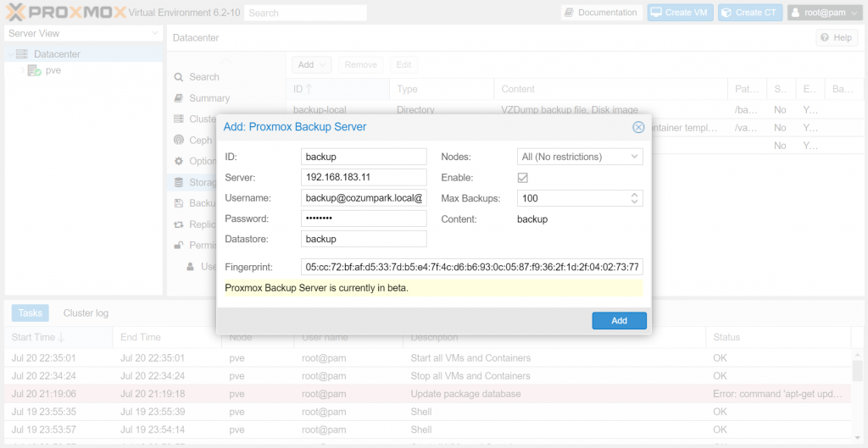Viewport: 868px width, 448px height.
Task: Switch to the Cluster log tab
Action: 86,313
